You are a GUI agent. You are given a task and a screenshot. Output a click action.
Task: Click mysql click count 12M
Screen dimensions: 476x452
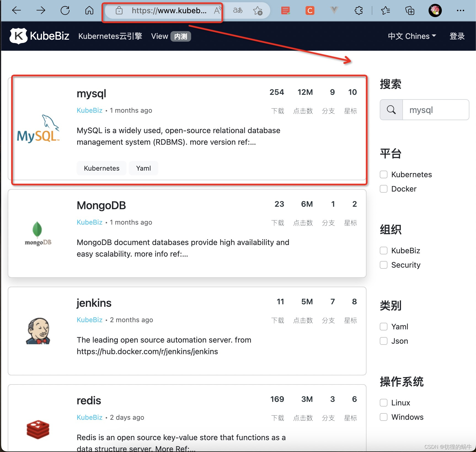tap(305, 92)
